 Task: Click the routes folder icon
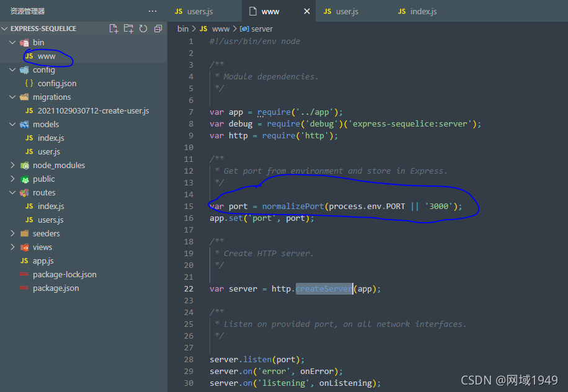pyautogui.click(x=24, y=193)
